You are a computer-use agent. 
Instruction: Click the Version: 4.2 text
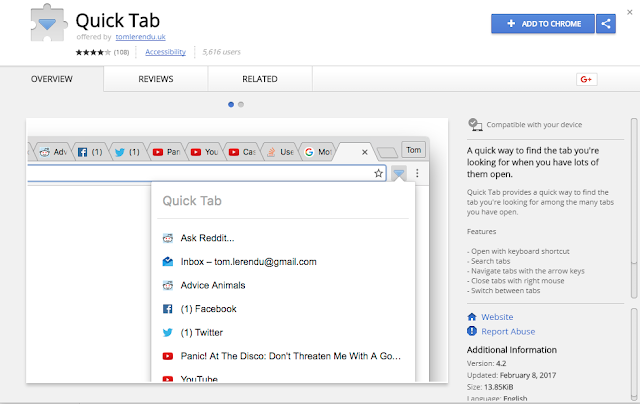click(487, 363)
